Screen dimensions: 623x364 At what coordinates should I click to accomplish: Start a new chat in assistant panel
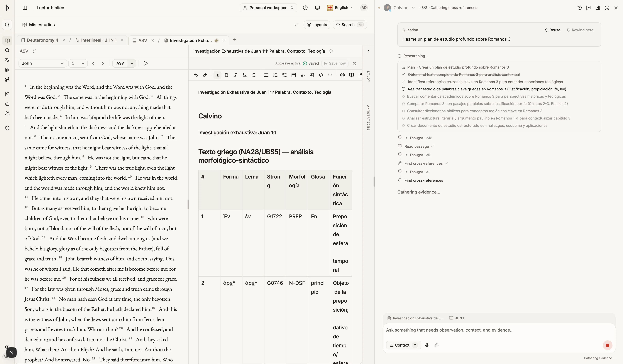[x=589, y=8]
